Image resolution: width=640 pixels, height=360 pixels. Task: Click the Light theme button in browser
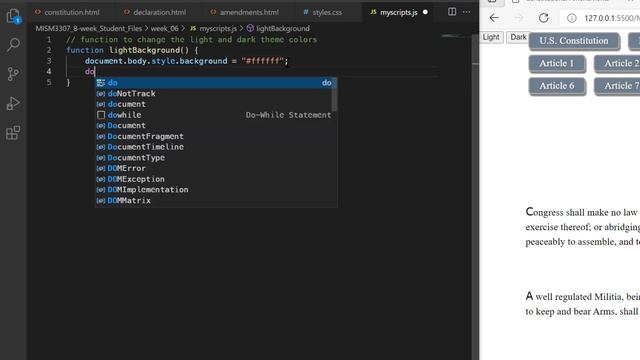click(491, 37)
